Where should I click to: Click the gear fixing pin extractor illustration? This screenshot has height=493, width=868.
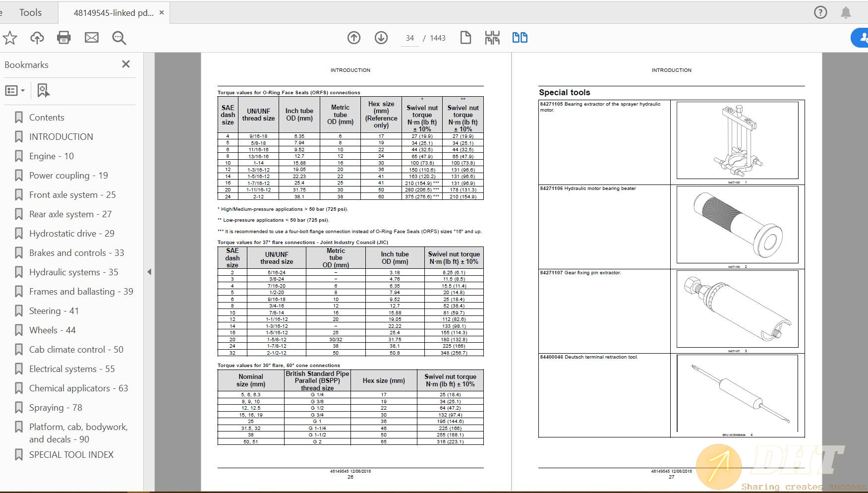pyautogui.click(x=737, y=309)
